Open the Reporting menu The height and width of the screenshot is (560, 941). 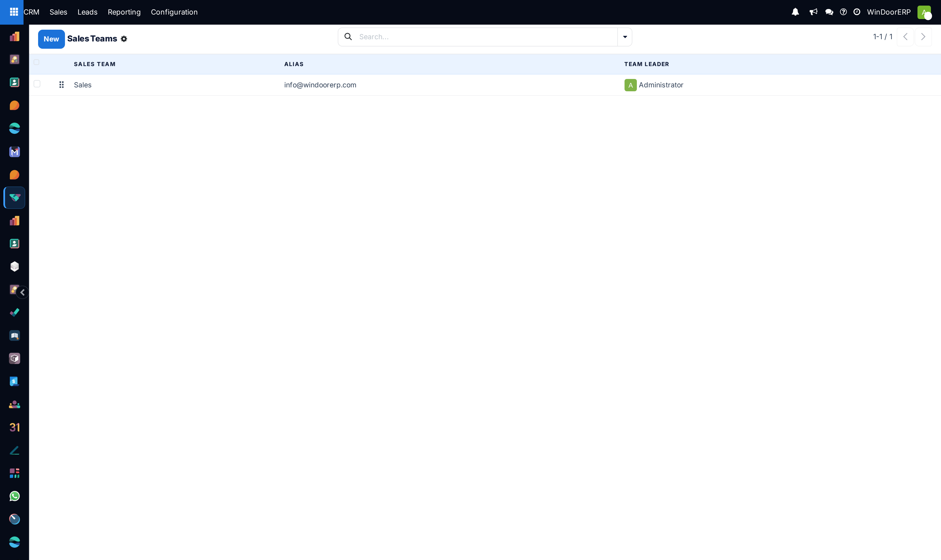(x=124, y=12)
